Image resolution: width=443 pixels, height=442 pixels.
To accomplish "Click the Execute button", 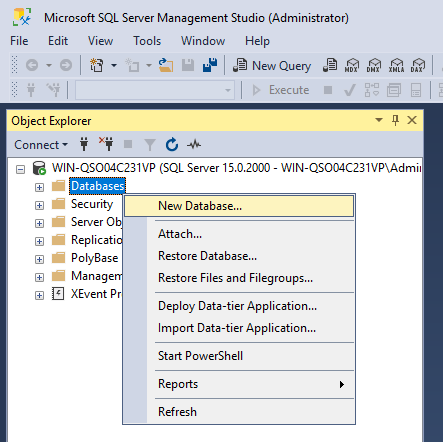I will pyautogui.click(x=281, y=90).
